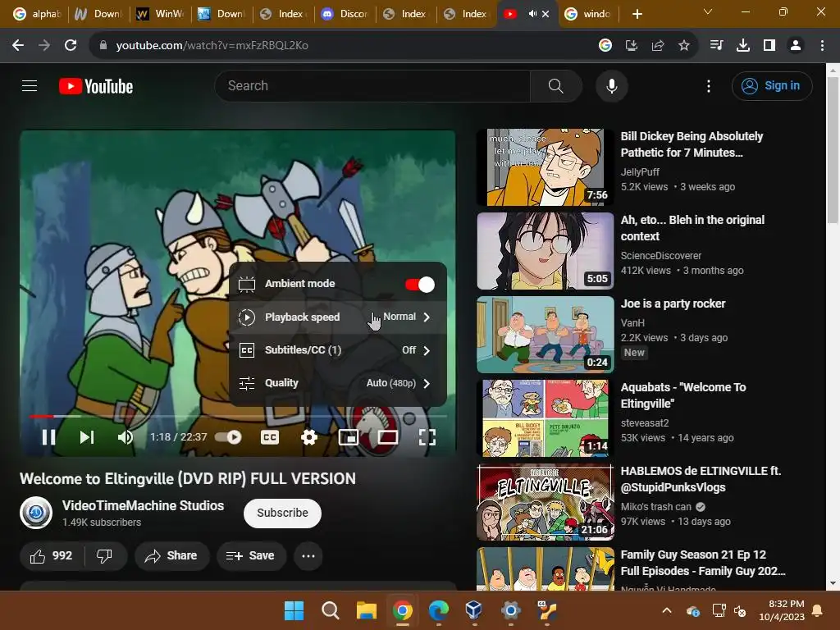Share this video
The width and height of the screenshot is (840, 630).
tap(171, 556)
